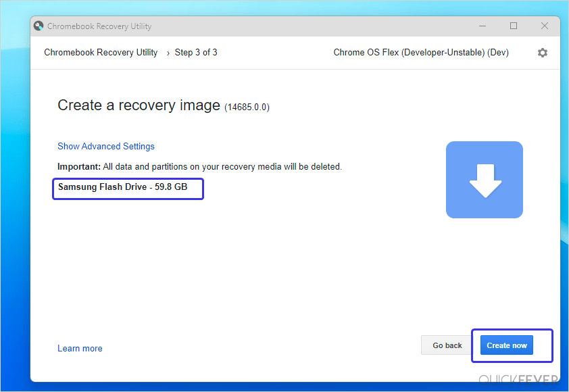Click the Chromebook Recovery Utility title bar icon

pos(39,26)
